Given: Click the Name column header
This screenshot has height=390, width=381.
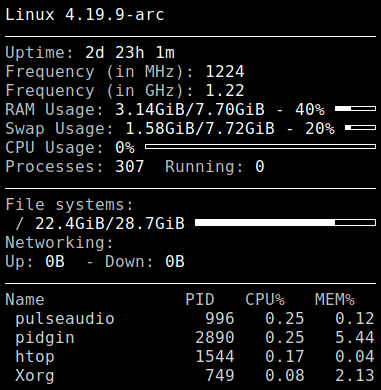Looking at the screenshot, I should click(25, 299).
